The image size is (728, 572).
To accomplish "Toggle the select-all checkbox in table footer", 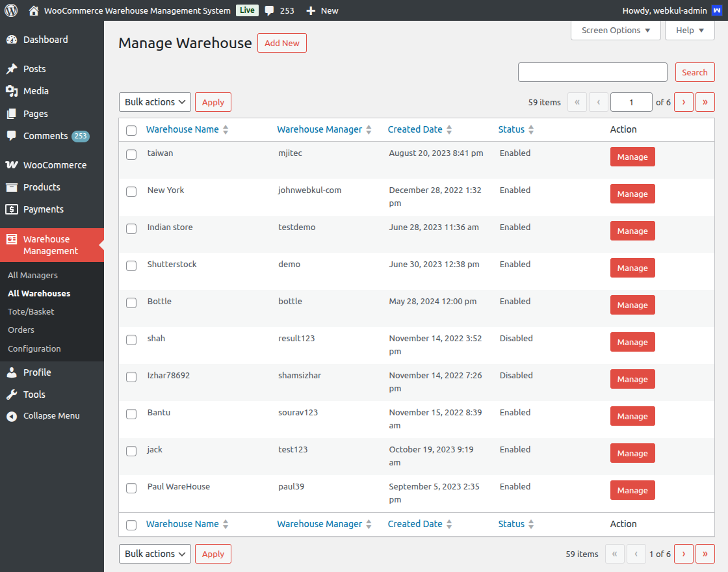I will [x=131, y=525].
